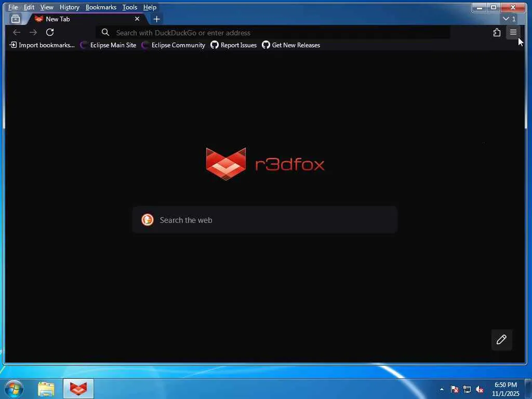Open the File menu
The height and width of the screenshot is (399, 532).
[x=13, y=7]
